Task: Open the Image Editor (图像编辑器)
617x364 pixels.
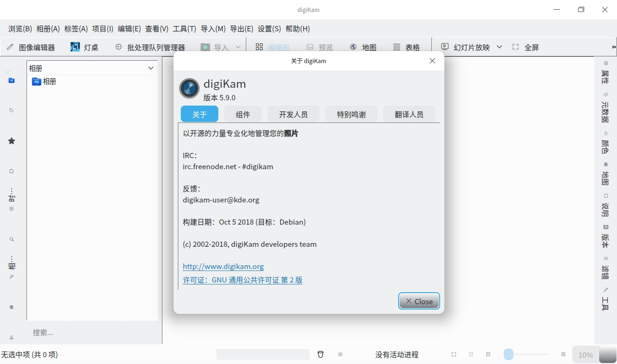Action: pos(31,47)
